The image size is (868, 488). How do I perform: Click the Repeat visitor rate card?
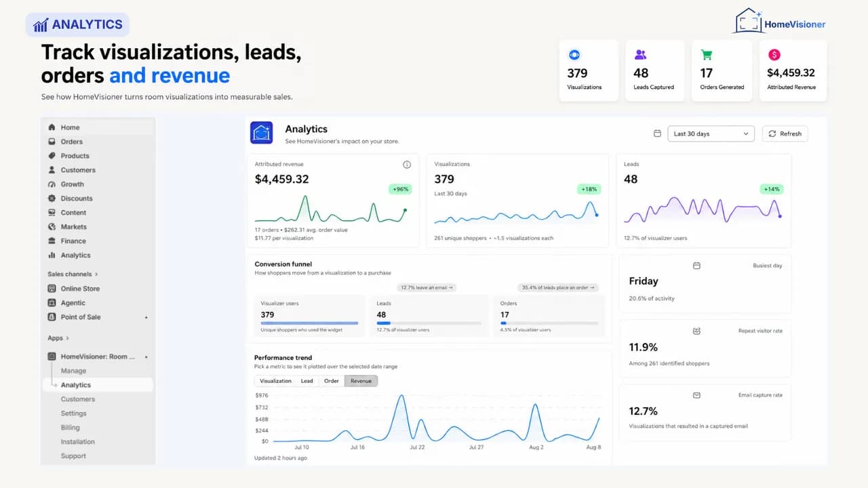(x=705, y=349)
